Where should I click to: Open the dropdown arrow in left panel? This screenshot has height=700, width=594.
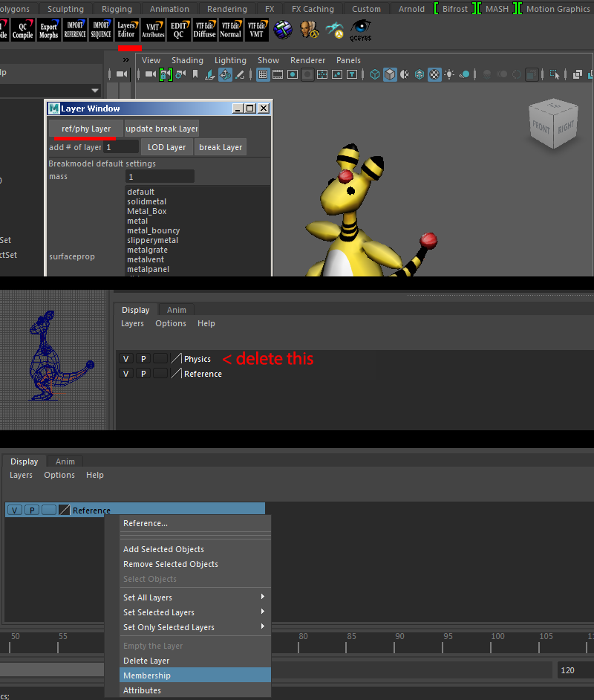pyautogui.click(x=94, y=90)
